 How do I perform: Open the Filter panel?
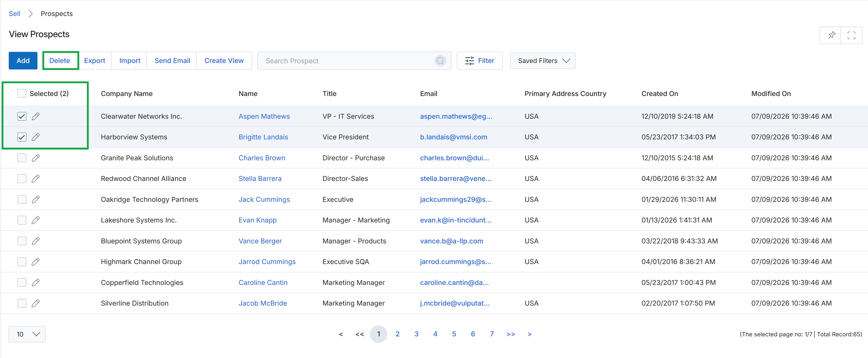480,61
